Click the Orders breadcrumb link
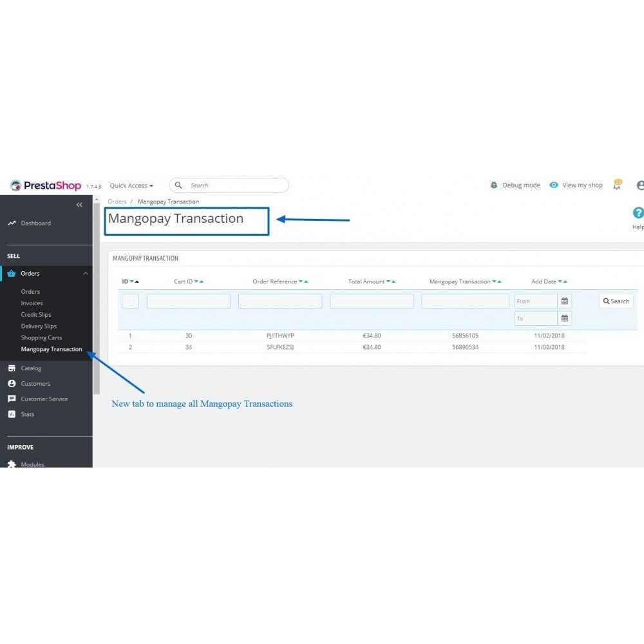 [x=117, y=202]
